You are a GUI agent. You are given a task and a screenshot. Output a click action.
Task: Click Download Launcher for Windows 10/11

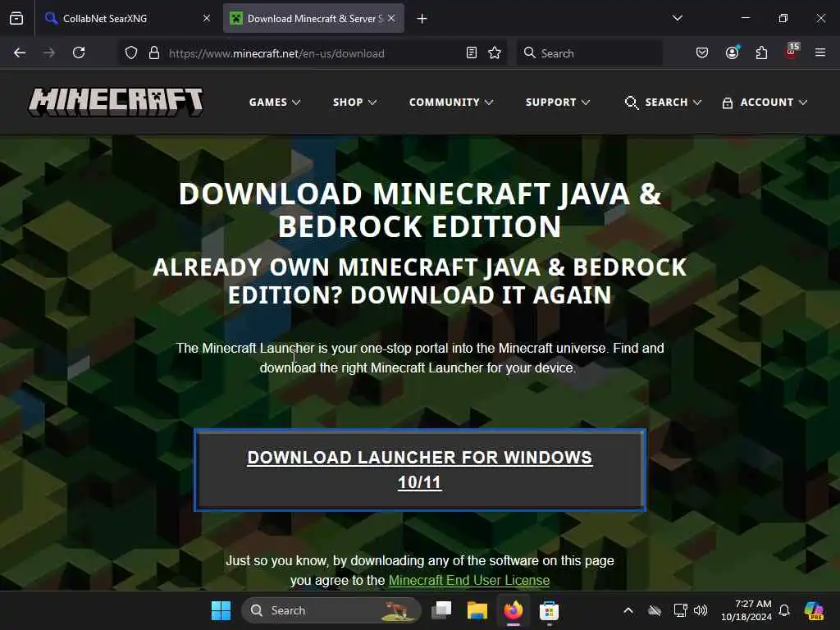tap(420, 470)
